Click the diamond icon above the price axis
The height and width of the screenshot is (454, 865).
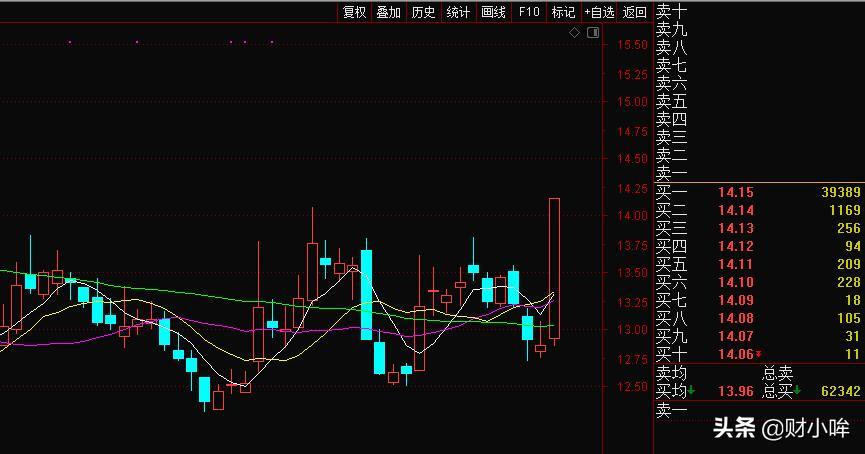pyautogui.click(x=574, y=33)
